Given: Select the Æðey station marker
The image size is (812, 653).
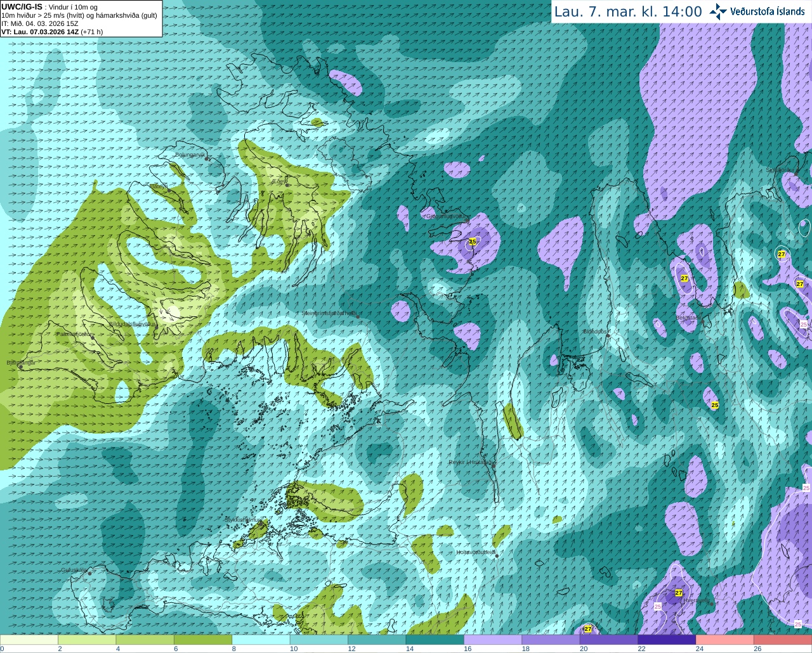Looking at the screenshot, I should 287,185.
